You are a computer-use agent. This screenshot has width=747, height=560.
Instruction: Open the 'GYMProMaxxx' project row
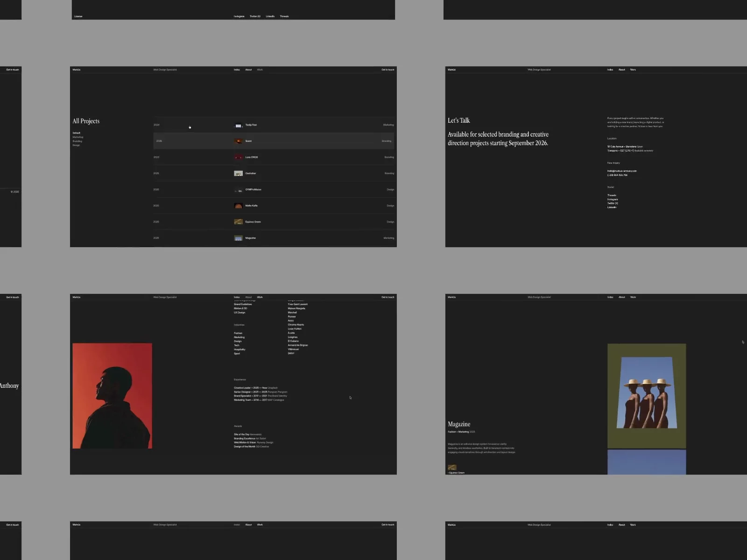point(274,189)
